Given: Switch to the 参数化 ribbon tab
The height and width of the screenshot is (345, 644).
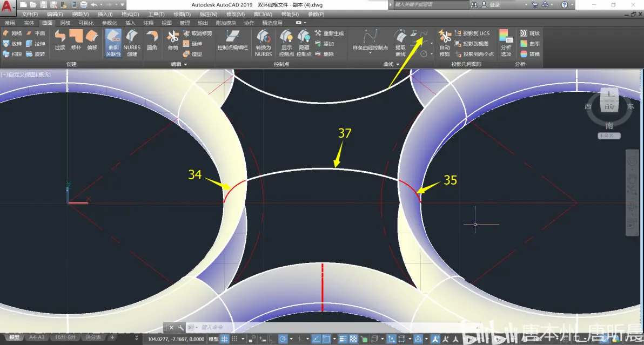Looking at the screenshot, I should pos(109,23).
